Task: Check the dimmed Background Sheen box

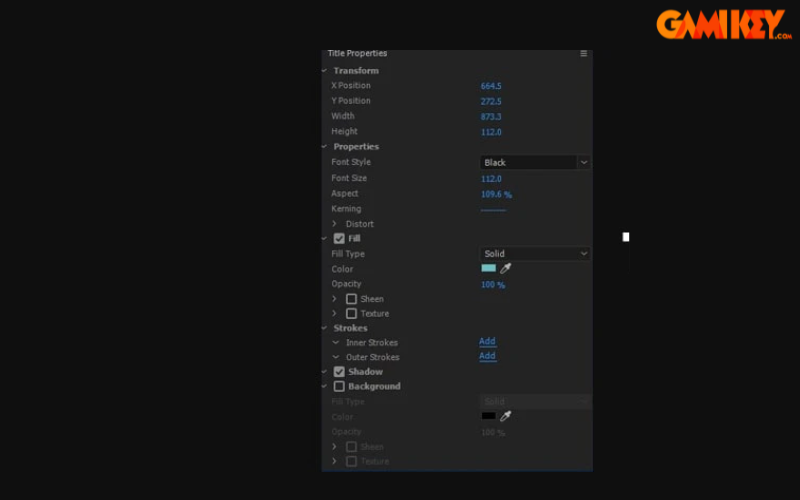Action: point(351,447)
